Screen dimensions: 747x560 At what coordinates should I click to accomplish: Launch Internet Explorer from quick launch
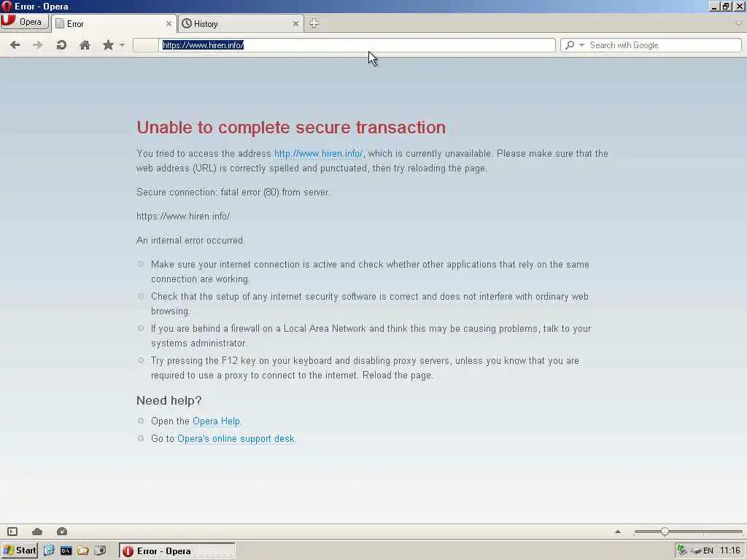[x=49, y=551]
